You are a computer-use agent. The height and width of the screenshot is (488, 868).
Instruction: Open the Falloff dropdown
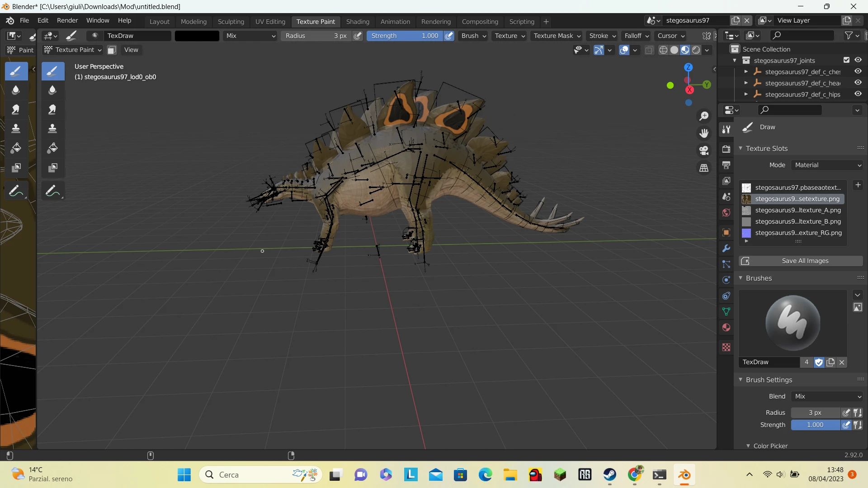coord(637,36)
